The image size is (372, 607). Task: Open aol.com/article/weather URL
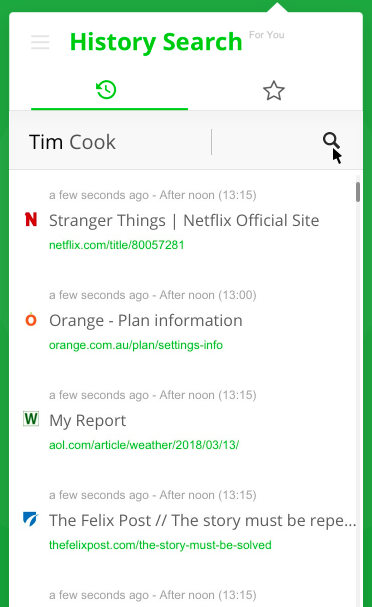tap(144, 445)
